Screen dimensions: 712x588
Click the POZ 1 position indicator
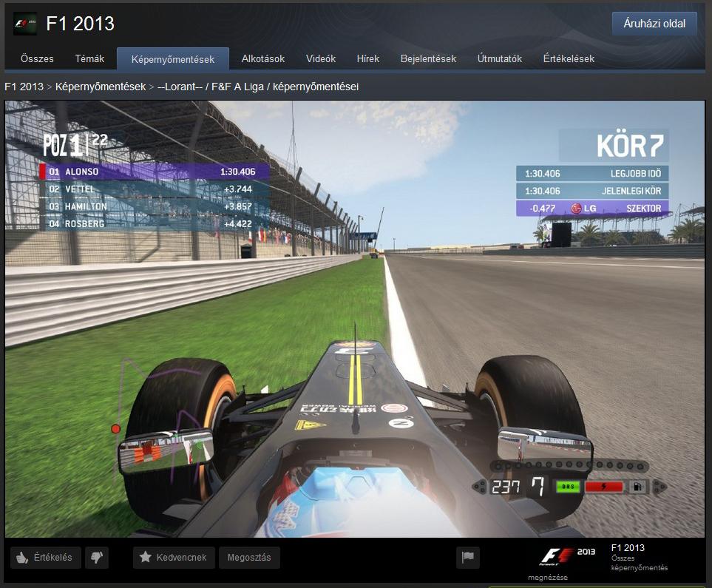76,146
